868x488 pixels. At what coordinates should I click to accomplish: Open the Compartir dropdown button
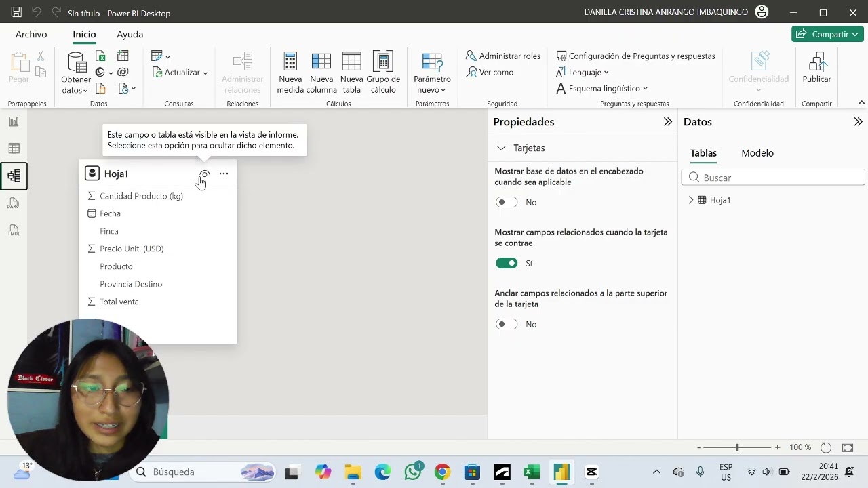point(827,34)
